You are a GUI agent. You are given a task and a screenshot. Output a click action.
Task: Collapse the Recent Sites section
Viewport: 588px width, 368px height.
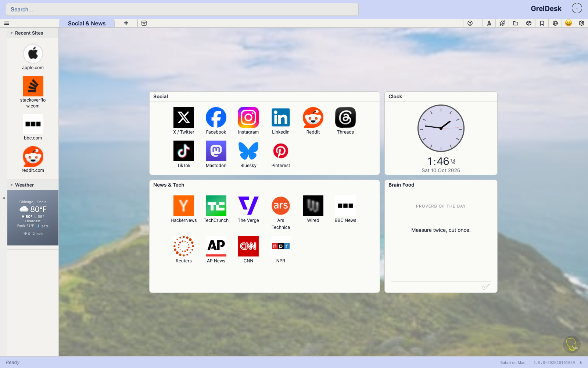11,33
